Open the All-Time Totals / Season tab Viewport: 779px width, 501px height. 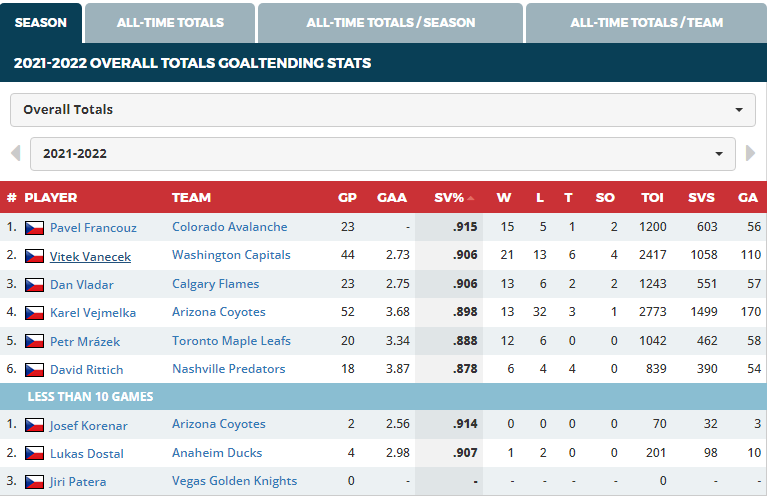(390, 22)
